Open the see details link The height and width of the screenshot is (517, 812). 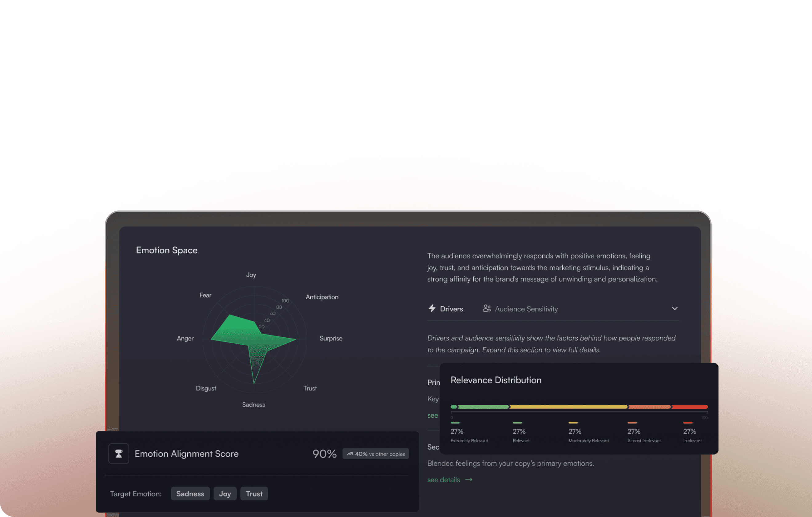(444, 479)
